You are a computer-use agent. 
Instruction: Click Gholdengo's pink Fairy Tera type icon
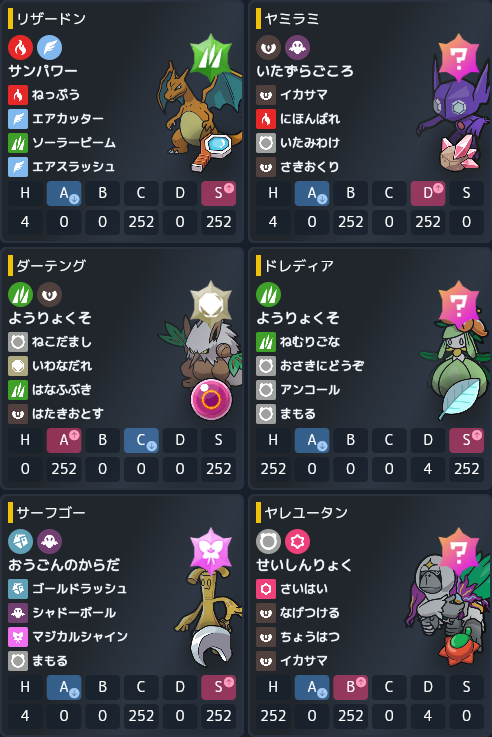coord(211,551)
